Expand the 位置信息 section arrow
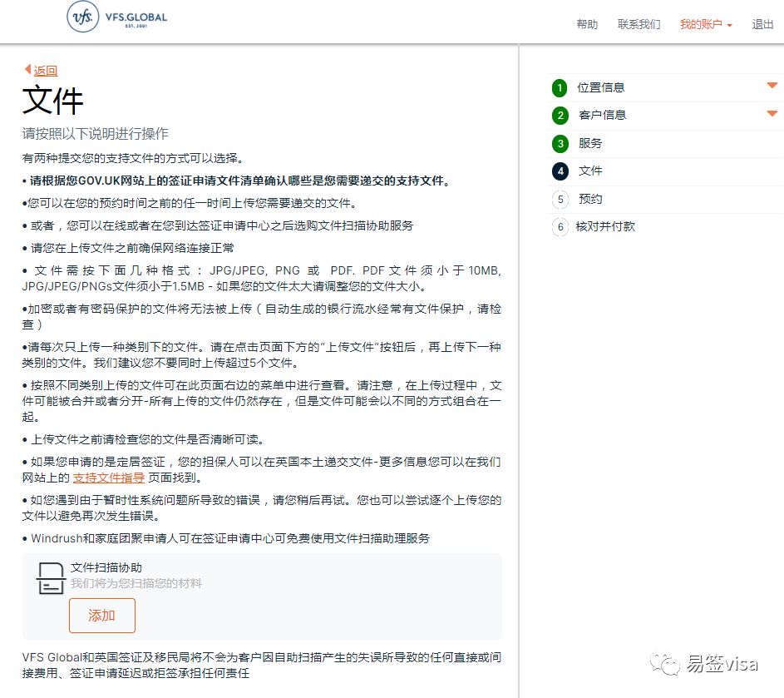Viewport: 784px width, 698px height. [772, 86]
